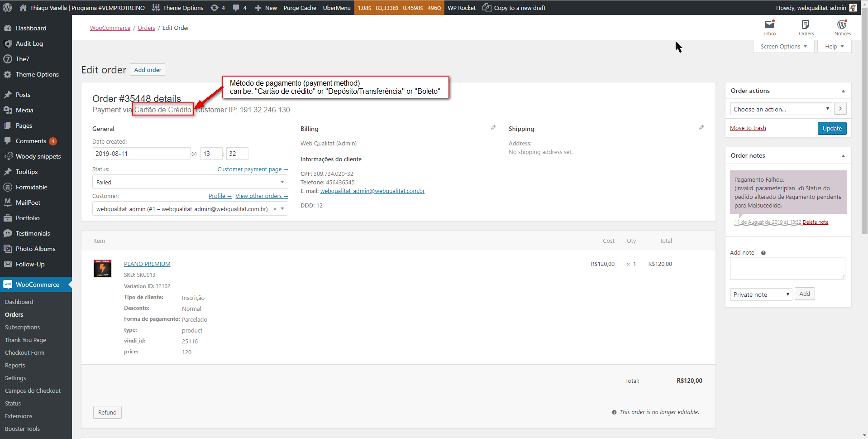This screenshot has height=439, width=868.
Task: Click Move to trash link
Action: coord(748,128)
